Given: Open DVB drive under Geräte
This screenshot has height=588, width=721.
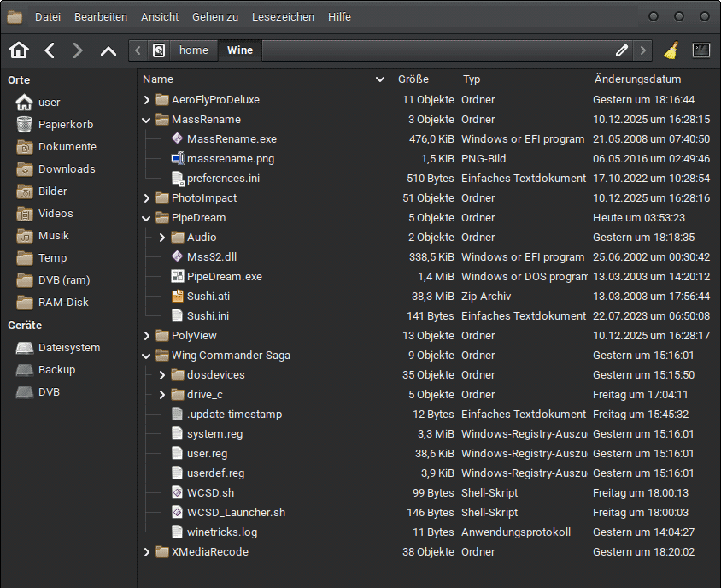Looking at the screenshot, I should coord(38,392).
